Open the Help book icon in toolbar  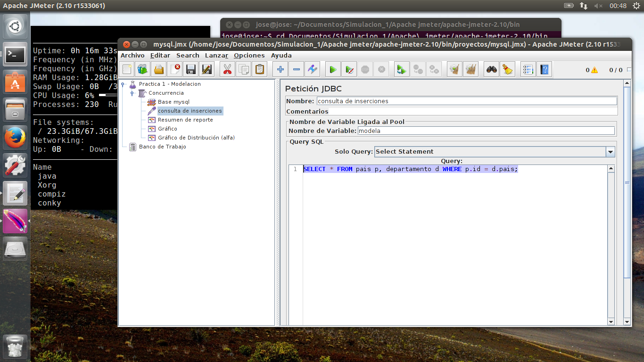[x=545, y=70]
